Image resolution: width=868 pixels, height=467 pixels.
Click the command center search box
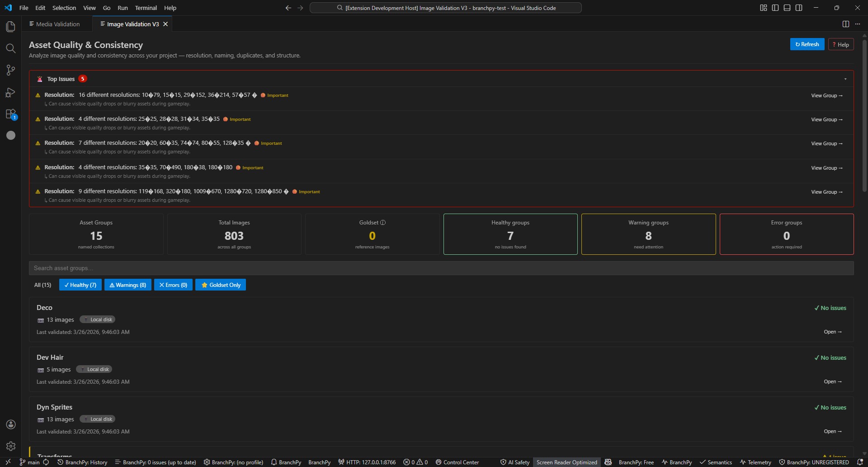[x=446, y=8]
